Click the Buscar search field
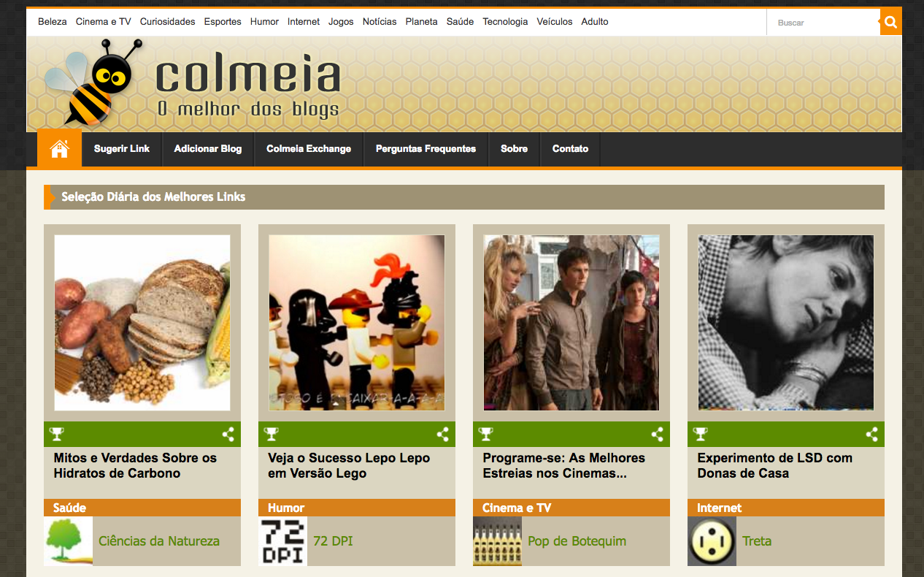This screenshot has height=577, width=924. tap(823, 23)
